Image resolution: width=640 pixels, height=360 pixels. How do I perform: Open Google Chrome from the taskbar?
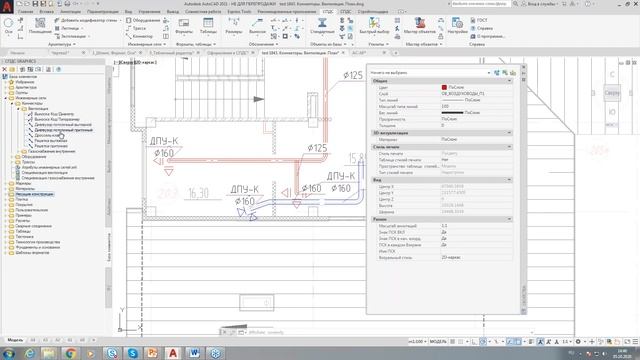[70, 353]
